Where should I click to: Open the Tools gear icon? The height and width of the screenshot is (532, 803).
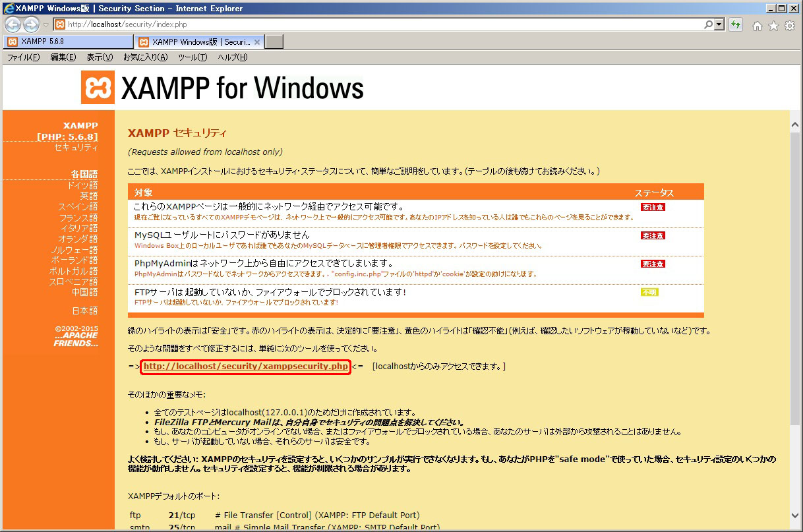(x=789, y=26)
